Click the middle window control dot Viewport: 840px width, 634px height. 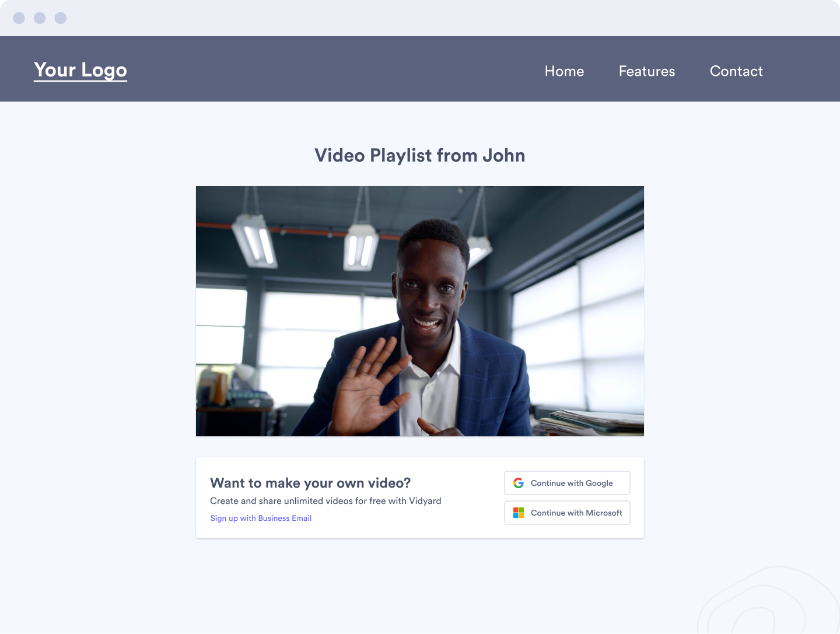click(40, 18)
